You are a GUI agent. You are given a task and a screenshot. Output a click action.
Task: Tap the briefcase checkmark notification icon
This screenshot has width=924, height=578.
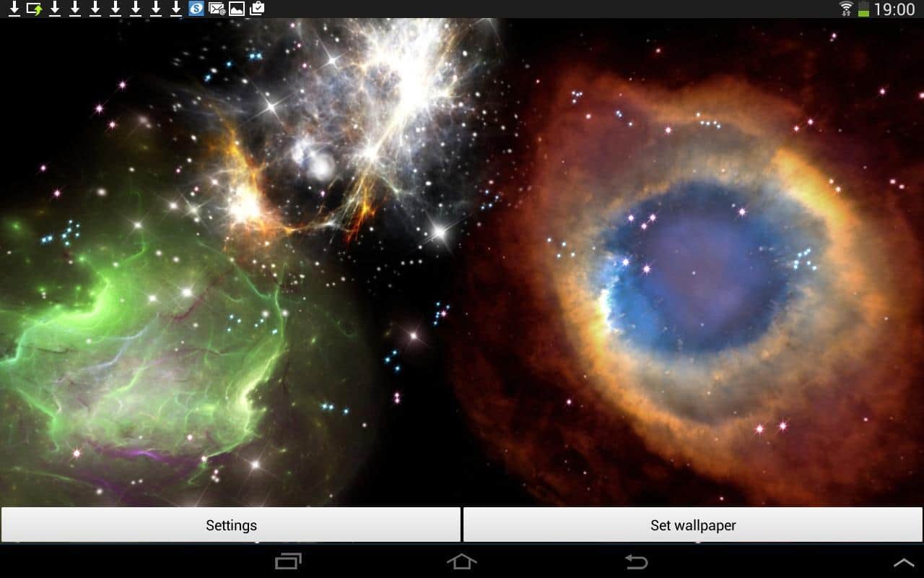pyautogui.click(x=256, y=9)
